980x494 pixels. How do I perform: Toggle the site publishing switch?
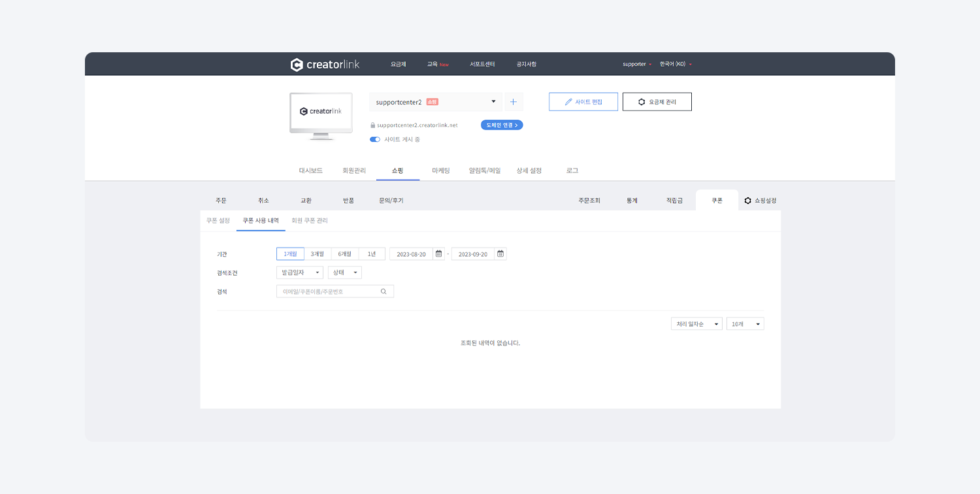pyautogui.click(x=375, y=139)
